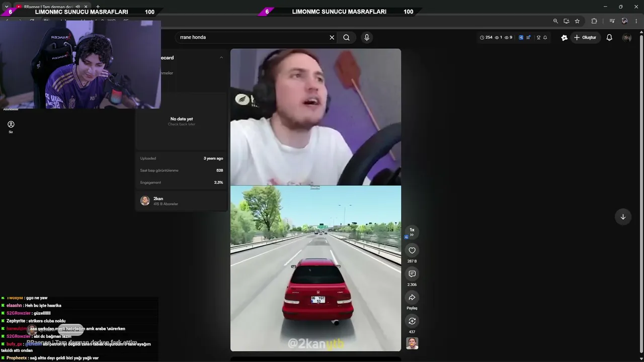Like the Short with the heart icon
The image size is (644, 362).
point(412,250)
